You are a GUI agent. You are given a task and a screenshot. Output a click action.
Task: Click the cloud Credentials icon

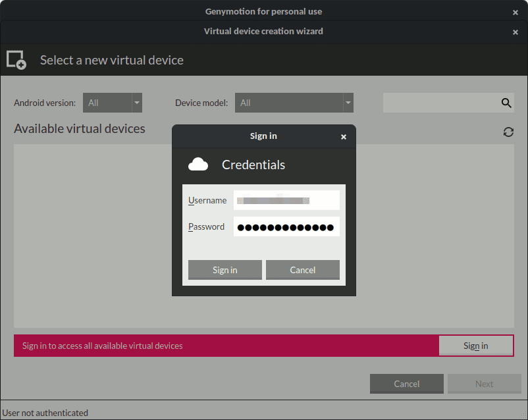(198, 165)
